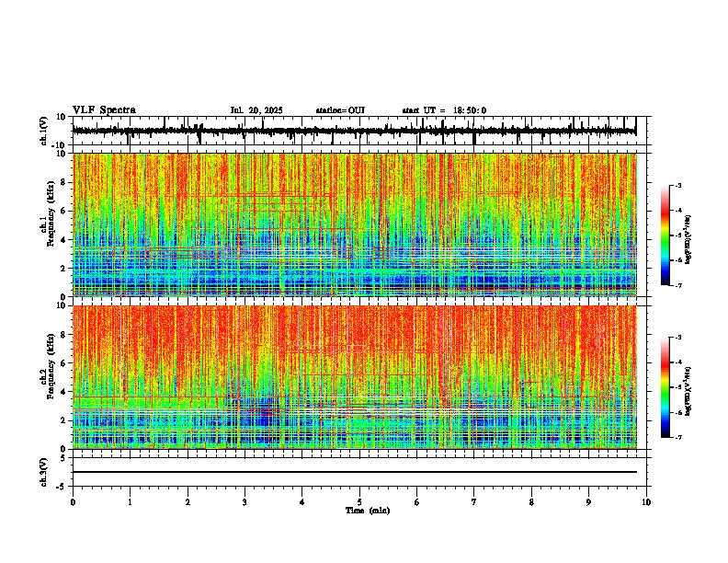Image resolution: width=728 pixels, height=563 pixels.
Task: Click the "Time (min)" axis label
Action: [x=368, y=511]
